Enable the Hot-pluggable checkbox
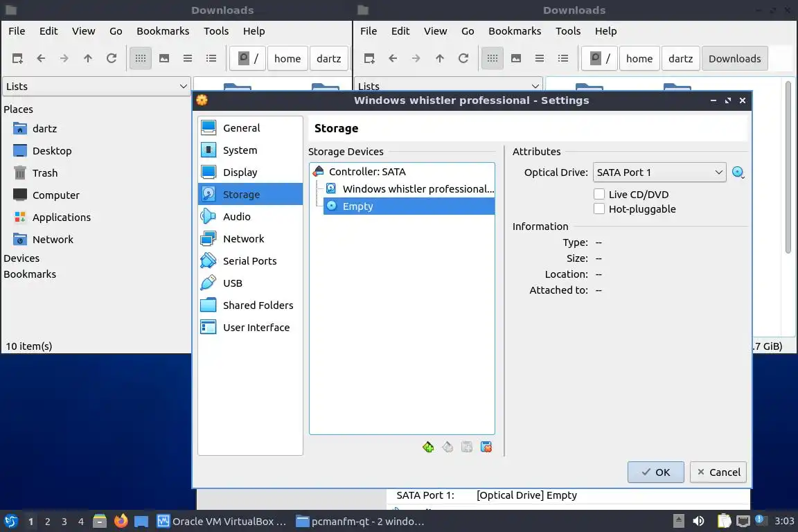This screenshot has width=798, height=532. 599,209
